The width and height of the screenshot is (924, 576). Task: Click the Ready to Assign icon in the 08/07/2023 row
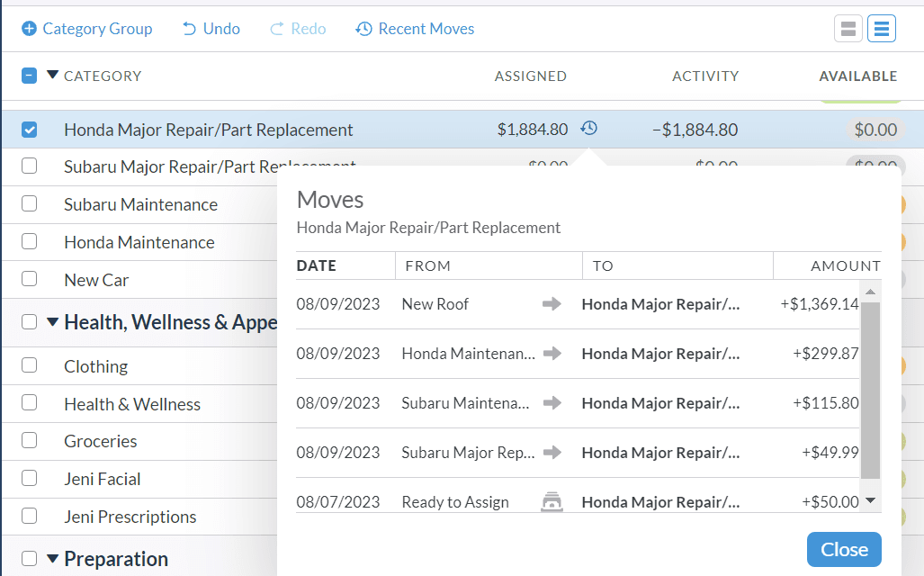[x=552, y=501]
